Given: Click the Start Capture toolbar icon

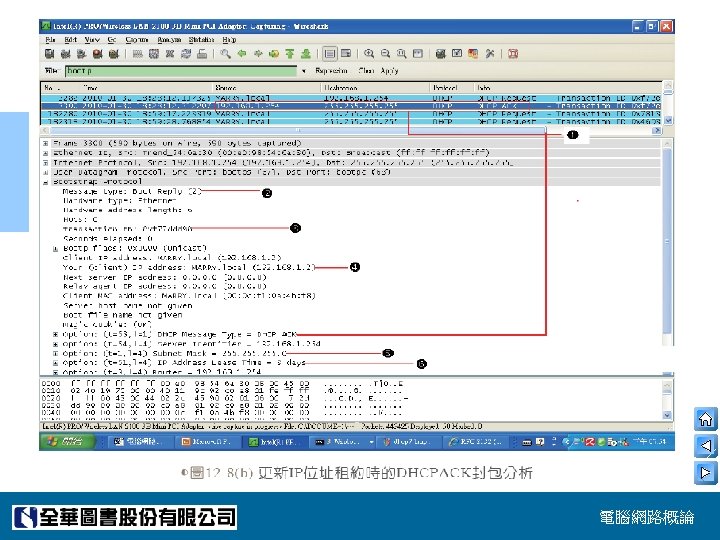Looking at the screenshot, I should click(82, 54).
